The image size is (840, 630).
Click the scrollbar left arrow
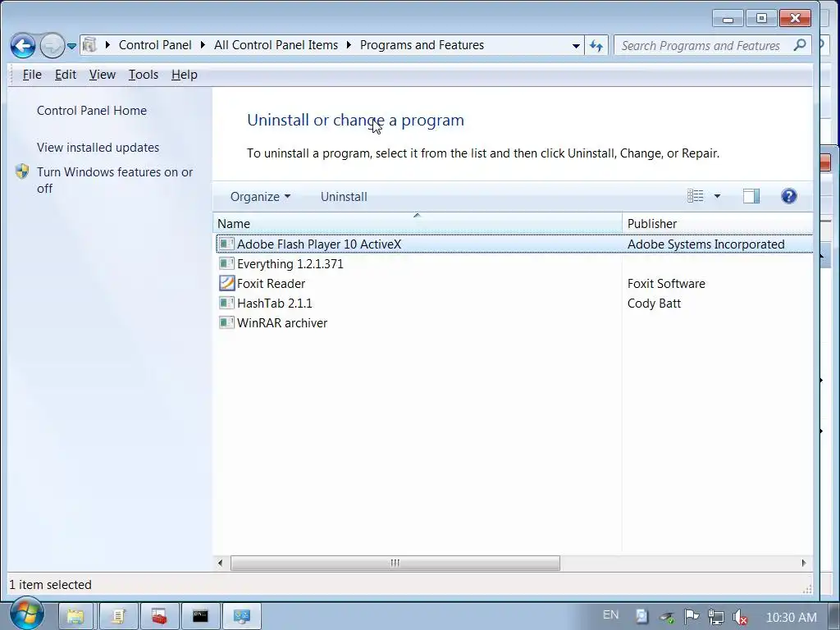220,563
